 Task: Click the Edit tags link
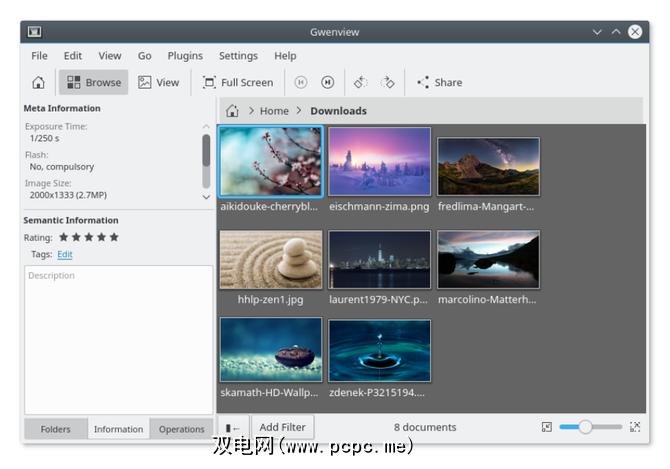tap(64, 255)
